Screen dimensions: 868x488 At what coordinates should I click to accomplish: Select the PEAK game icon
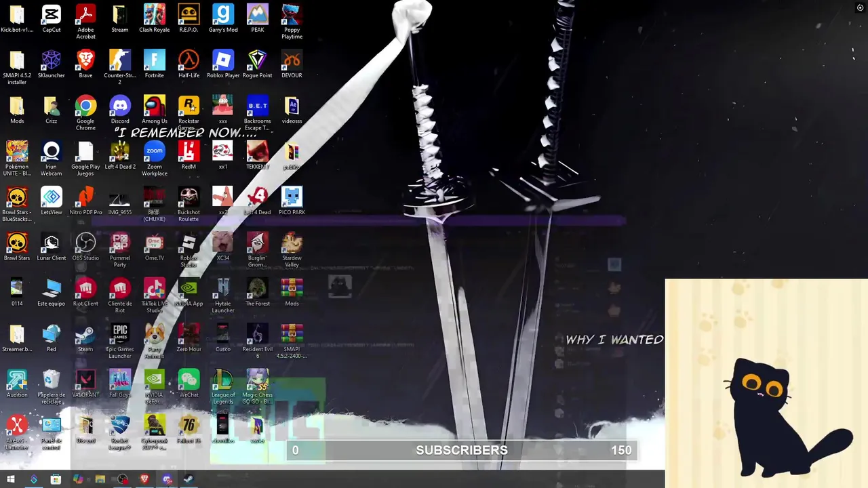click(258, 19)
